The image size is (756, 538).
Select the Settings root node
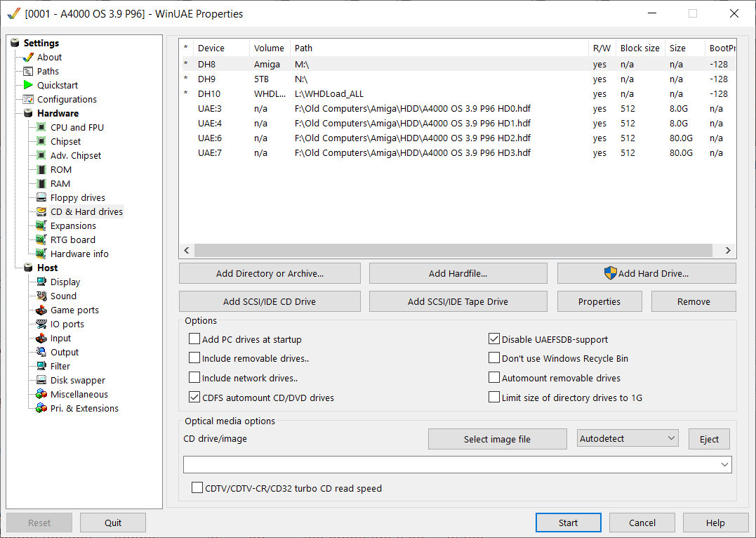coord(41,43)
